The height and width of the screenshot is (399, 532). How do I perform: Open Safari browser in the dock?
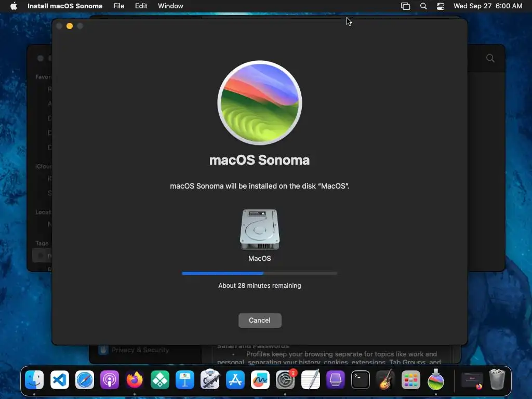point(85,380)
